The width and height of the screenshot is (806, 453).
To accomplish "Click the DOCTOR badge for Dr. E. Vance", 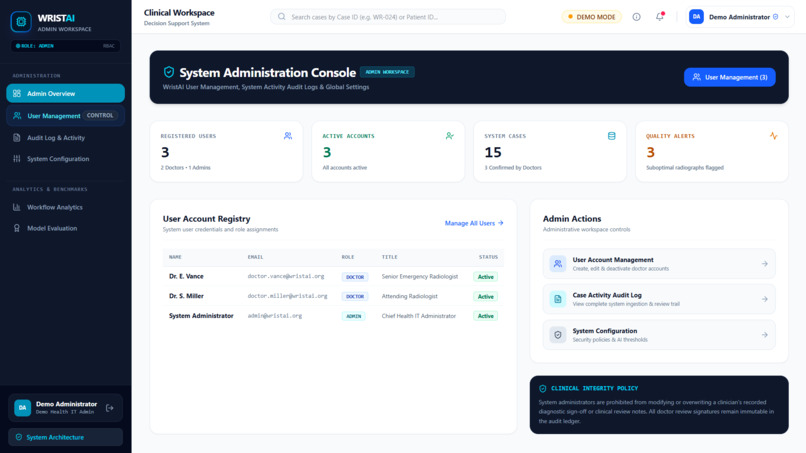I will (355, 277).
